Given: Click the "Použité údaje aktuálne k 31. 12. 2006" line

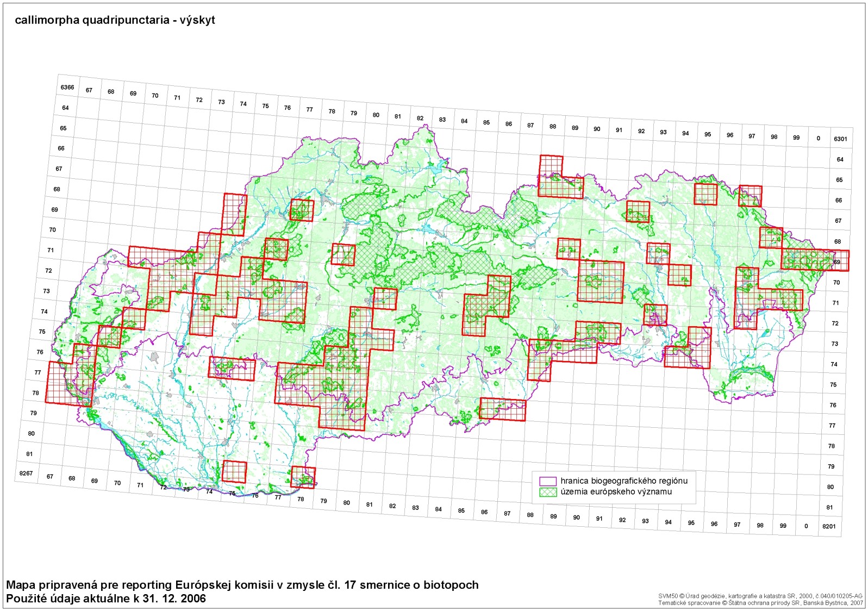Looking at the screenshot, I should (x=106, y=598).
